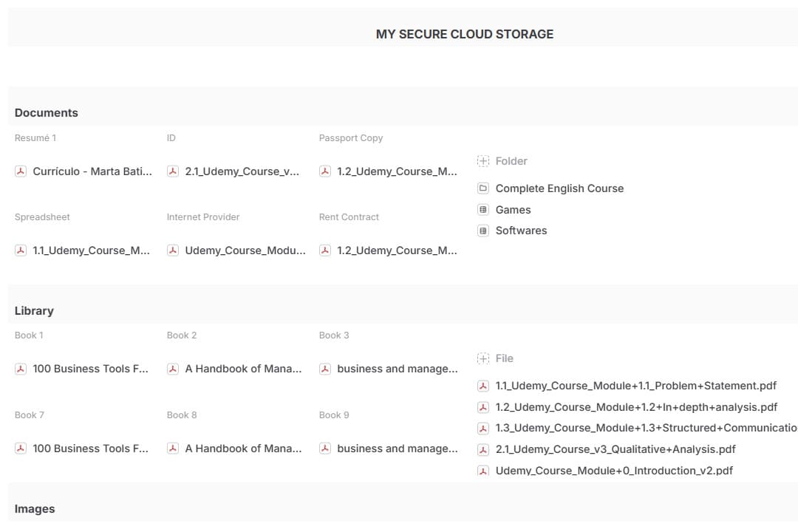Click the plus icon next to Folder
The image size is (798, 532).
(x=483, y=161)
